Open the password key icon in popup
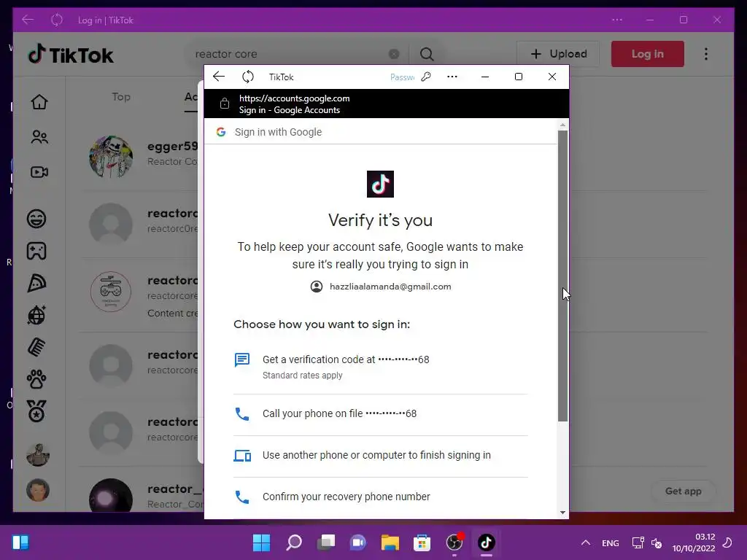Viewport: 747px width, 560px height. click(426, 77)
